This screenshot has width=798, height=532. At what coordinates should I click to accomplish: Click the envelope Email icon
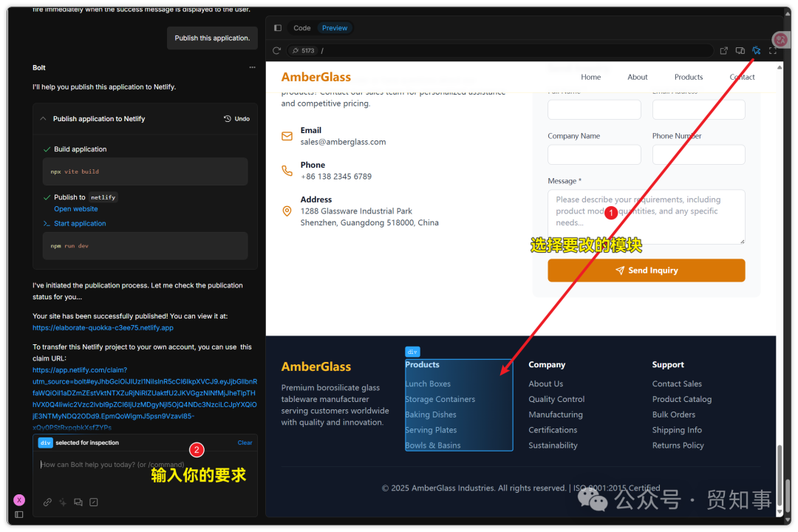pos(287,136)
